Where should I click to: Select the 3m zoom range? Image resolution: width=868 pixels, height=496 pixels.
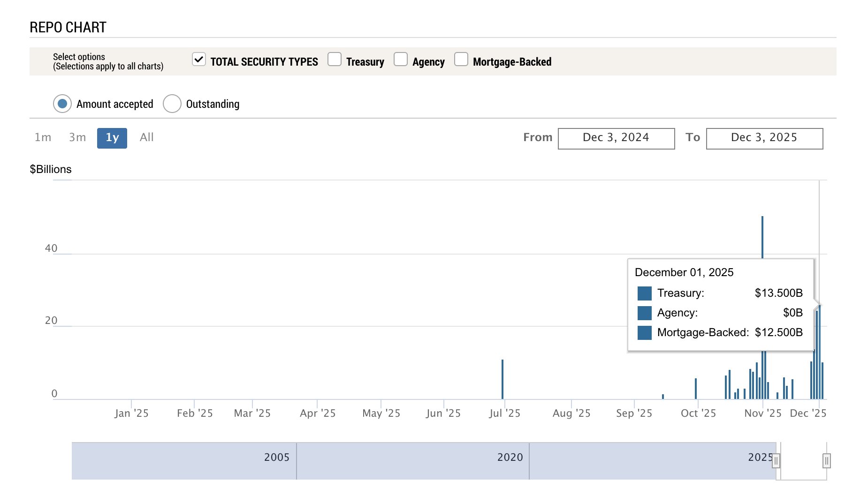click(x=77, y=137)
